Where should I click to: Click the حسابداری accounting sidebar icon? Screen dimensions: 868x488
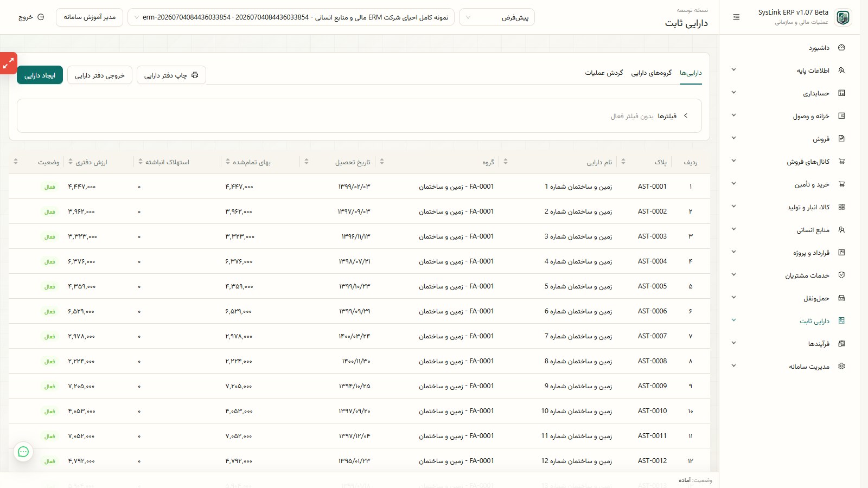point(841,93)
